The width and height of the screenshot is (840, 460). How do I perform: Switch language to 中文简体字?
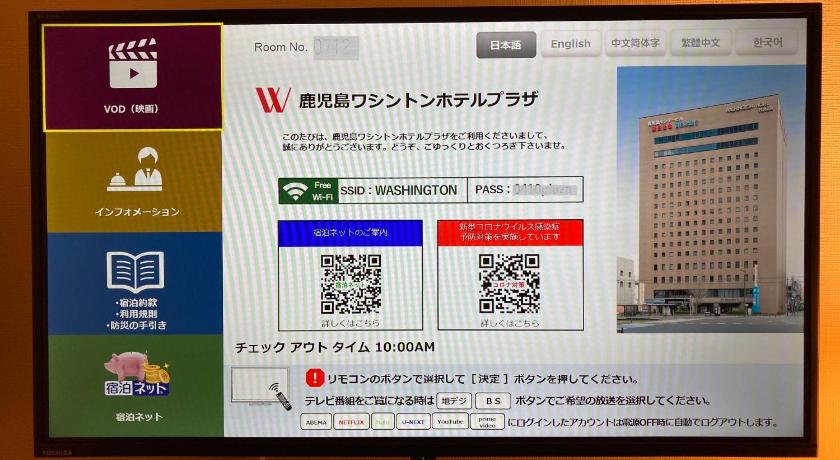[x=635, y=43]
